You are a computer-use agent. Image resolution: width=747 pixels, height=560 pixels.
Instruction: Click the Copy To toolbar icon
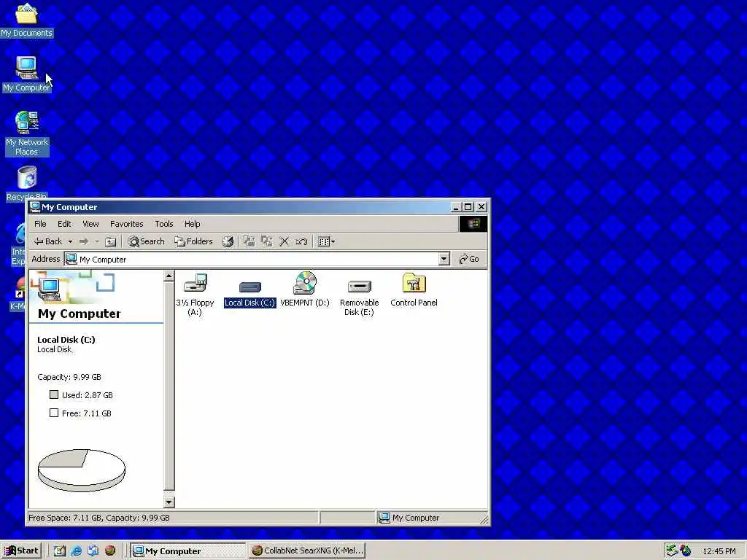pyautogui.click(x=267, y=241)
